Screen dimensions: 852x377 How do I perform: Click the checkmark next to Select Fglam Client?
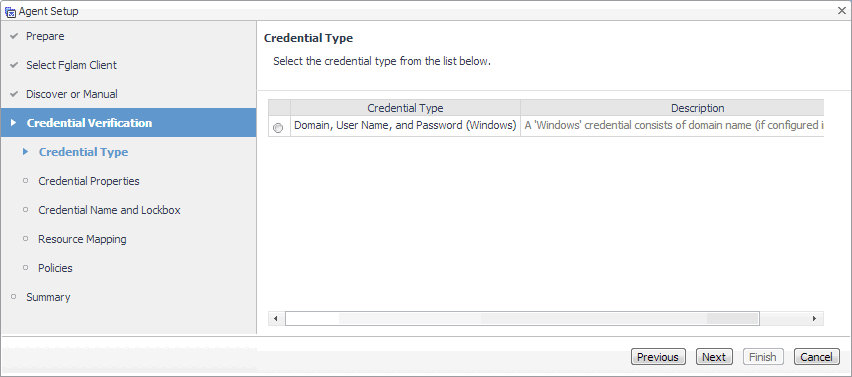point(14,65)
